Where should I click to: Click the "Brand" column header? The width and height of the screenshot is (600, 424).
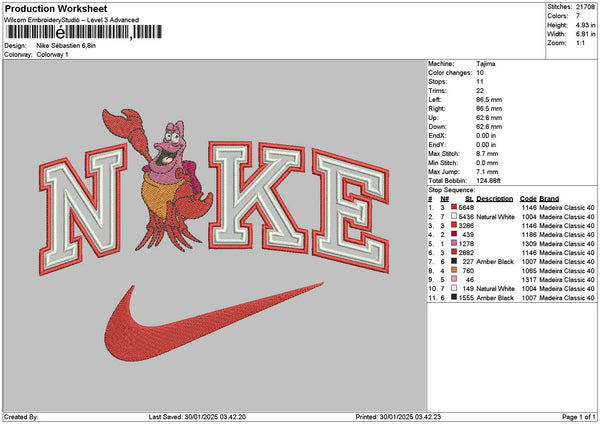pos(549,199)
